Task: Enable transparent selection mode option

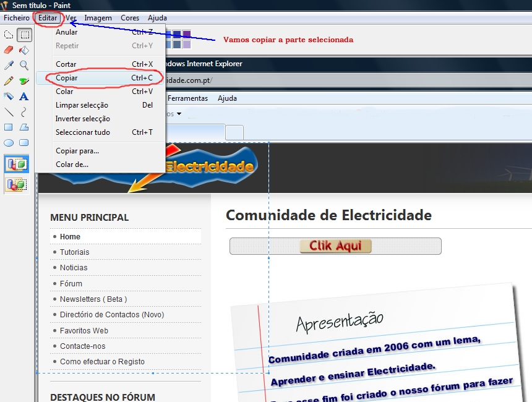Action: coord(17,184)
